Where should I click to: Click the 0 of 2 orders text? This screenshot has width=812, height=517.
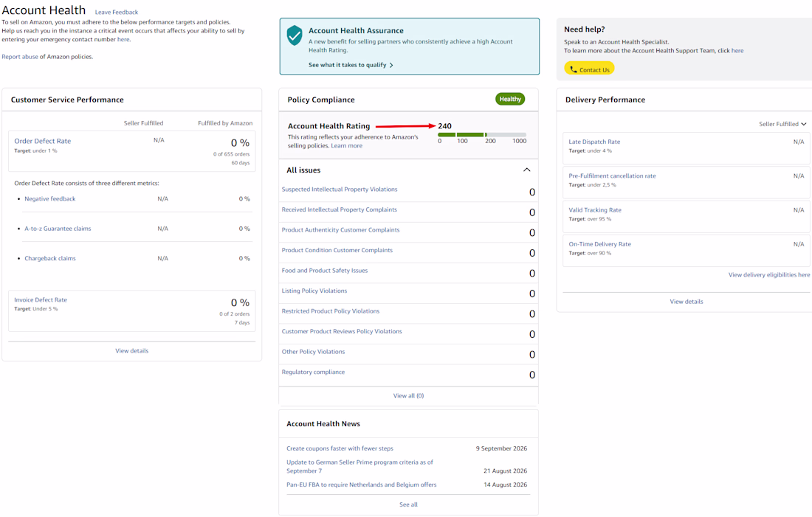[234, 314]
